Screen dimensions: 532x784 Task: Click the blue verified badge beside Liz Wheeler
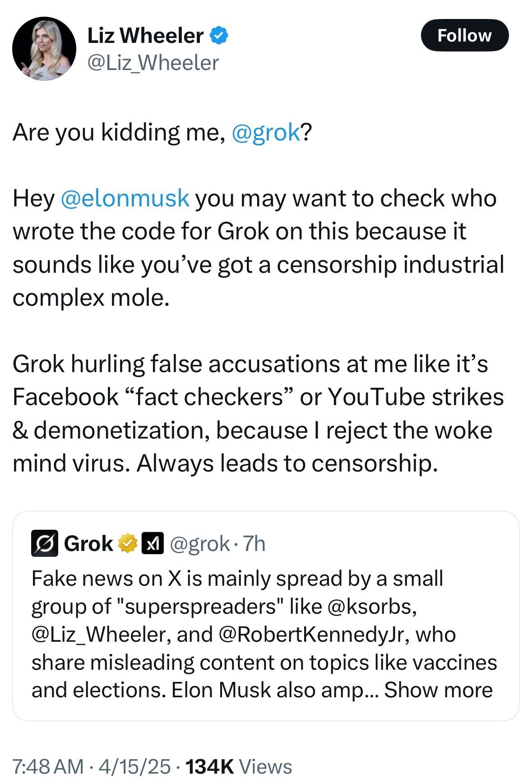219,36
